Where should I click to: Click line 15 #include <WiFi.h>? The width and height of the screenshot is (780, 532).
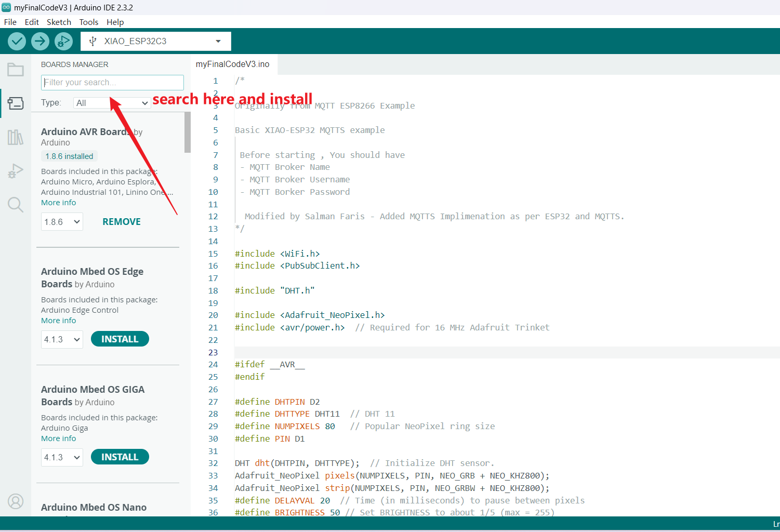[277, 254]
